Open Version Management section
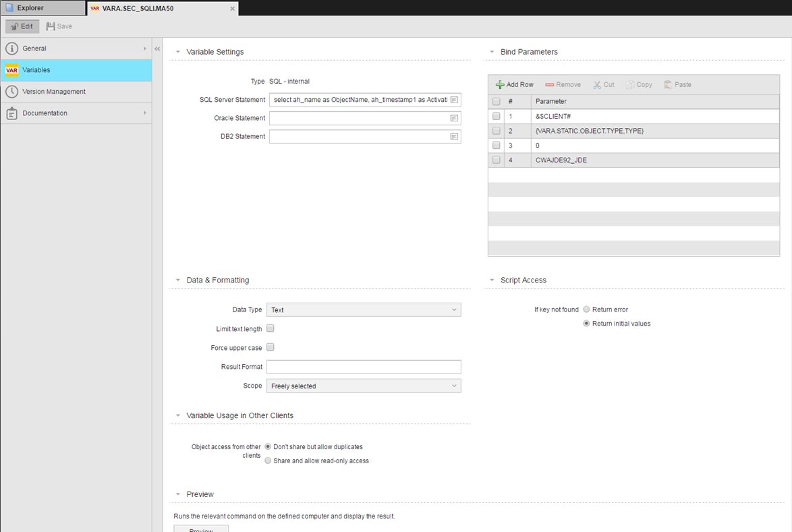792x532 pixels. coord(54,92)
